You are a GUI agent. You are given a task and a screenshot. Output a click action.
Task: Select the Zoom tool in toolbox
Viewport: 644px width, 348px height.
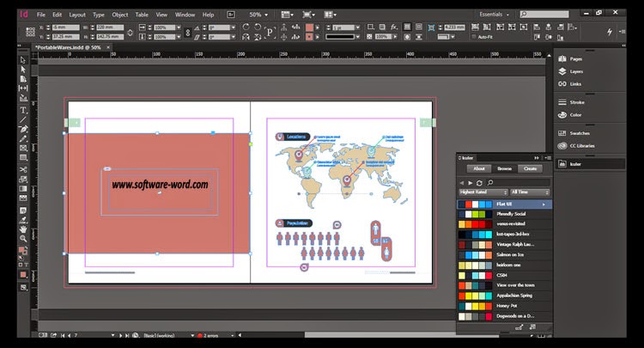pyautogui.click(x=23, y=239)
